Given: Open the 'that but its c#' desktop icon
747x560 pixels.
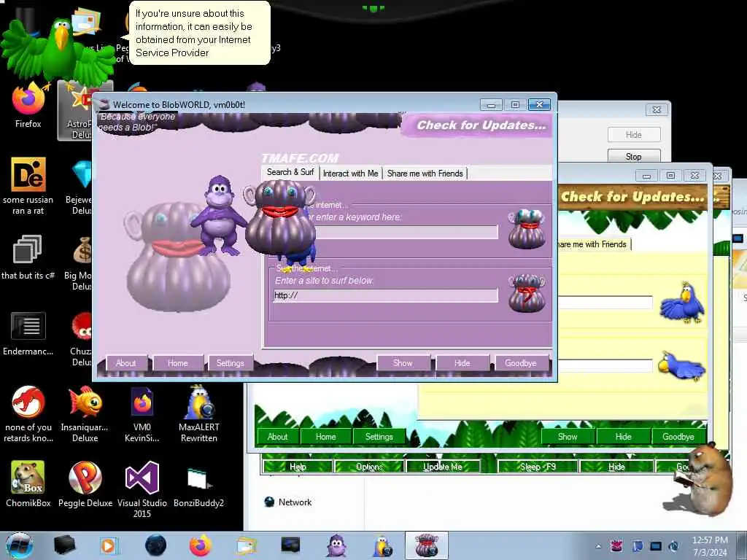Looking at the screenshot, I should pos(28,256).
